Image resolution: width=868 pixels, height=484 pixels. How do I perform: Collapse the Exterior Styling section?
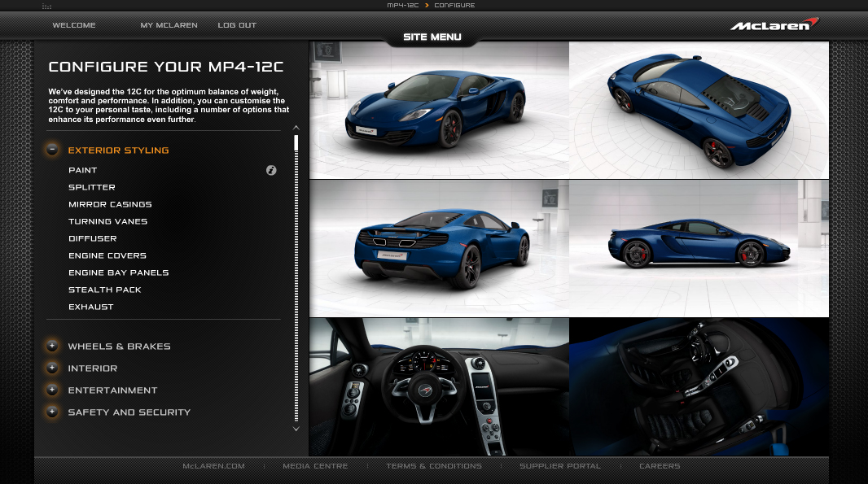click(x=52, y=150)
